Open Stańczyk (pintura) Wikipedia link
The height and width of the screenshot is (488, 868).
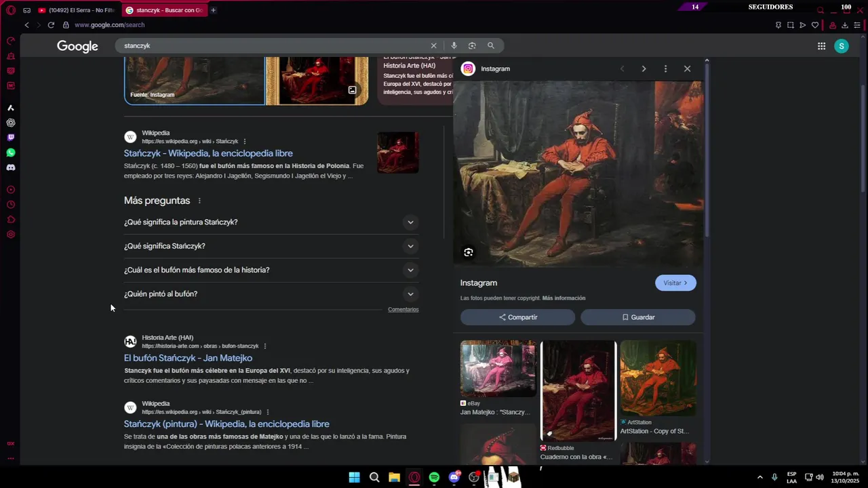click(226, 424)
